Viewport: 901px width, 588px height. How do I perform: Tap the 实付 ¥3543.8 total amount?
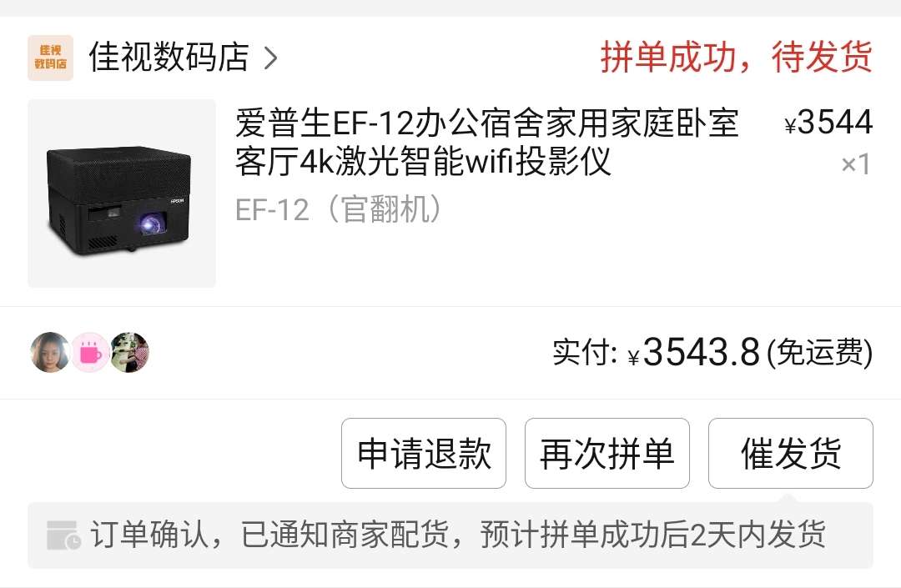click(x=657, y=352)
